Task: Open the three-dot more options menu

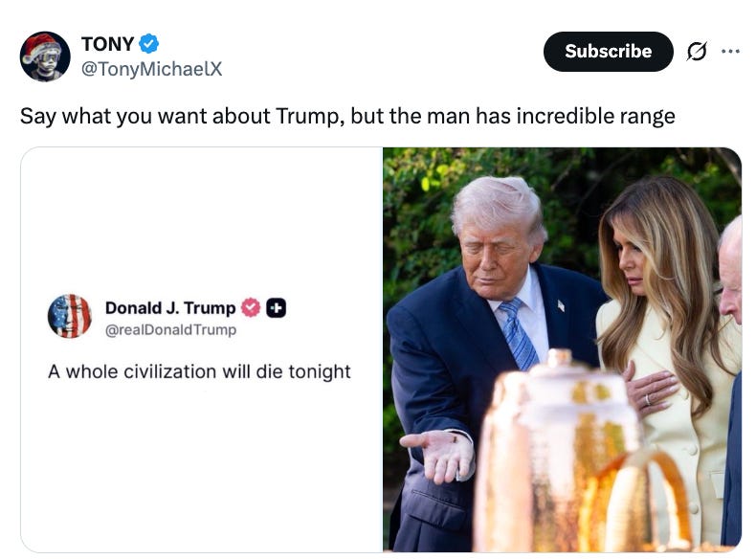Action: 730,51
